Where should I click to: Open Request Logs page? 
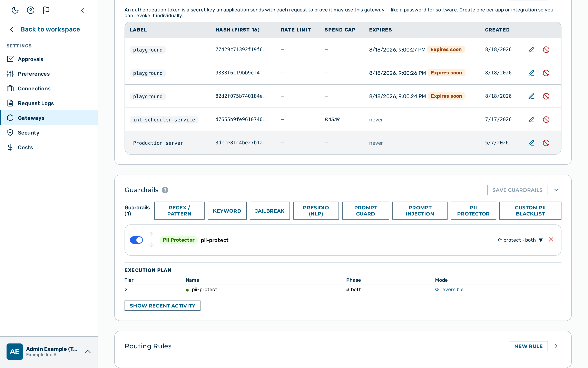49,103
